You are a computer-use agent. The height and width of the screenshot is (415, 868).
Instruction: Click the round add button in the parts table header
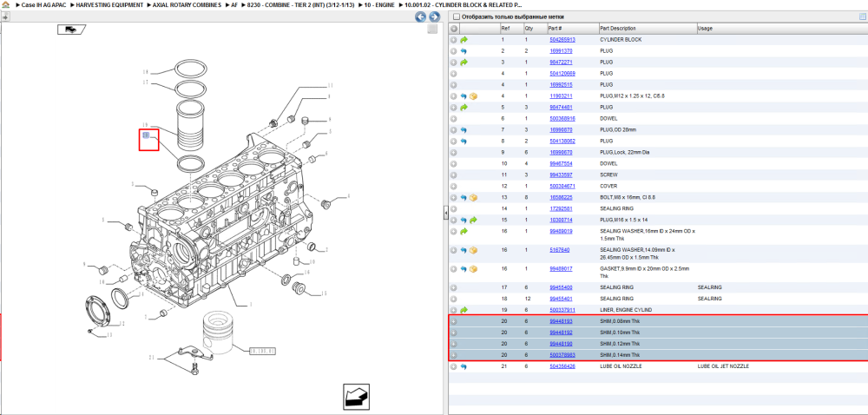[454, 29]
